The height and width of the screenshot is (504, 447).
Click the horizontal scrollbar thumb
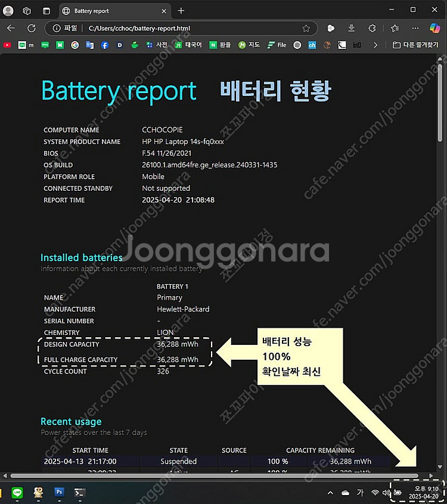tap(214, 476)
